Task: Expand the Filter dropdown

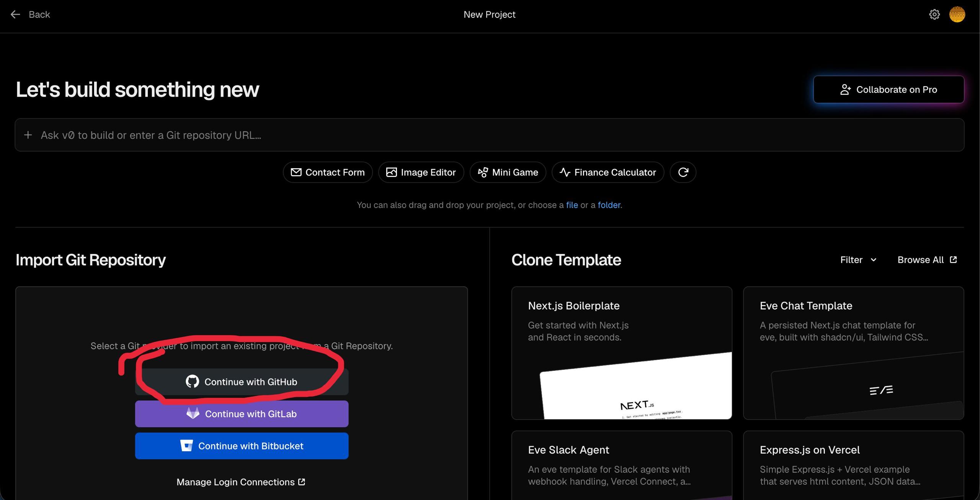Action: (x=858, y=260)
